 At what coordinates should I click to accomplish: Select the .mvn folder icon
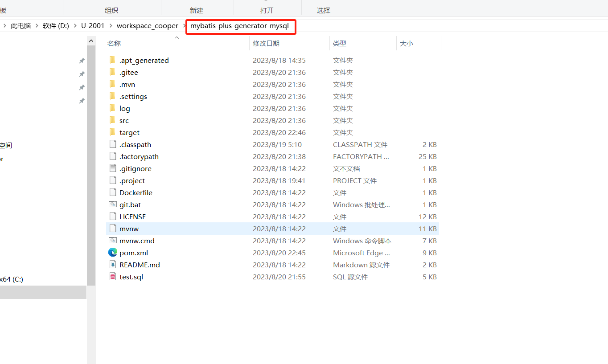tap(112, 84)
